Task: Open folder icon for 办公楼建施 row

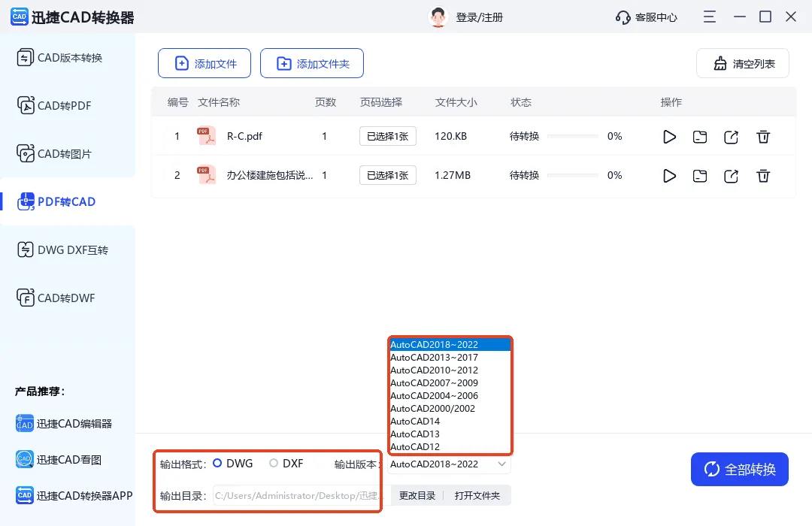Action: tap(700, 176)
